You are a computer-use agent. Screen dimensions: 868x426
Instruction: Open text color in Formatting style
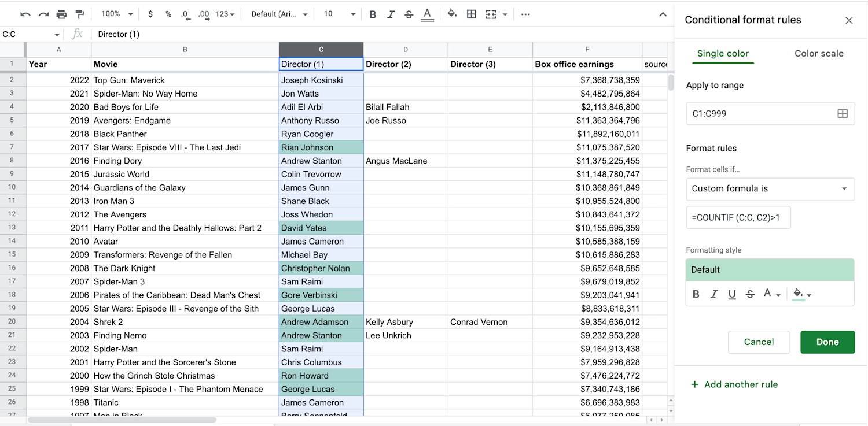pyautogui.click(x=771, y=294)
